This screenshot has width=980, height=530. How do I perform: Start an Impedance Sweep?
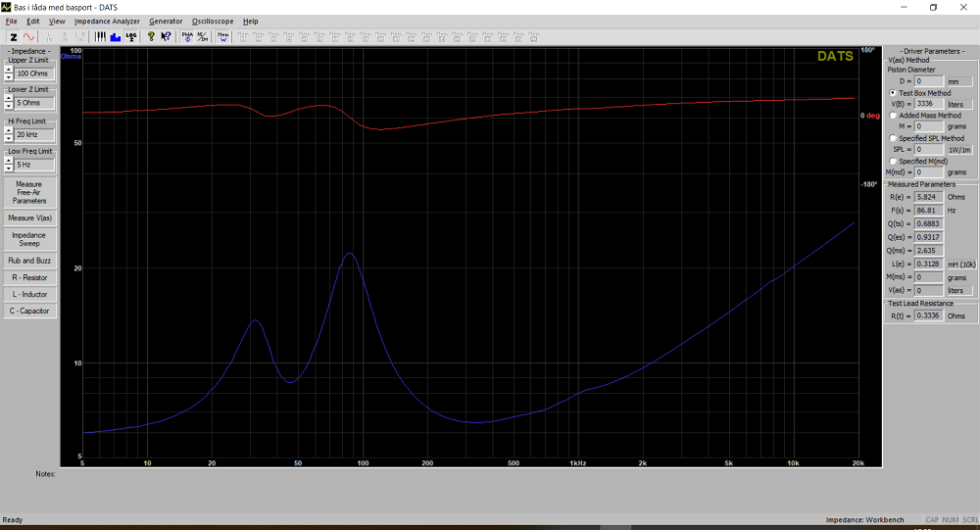(29, 239)
